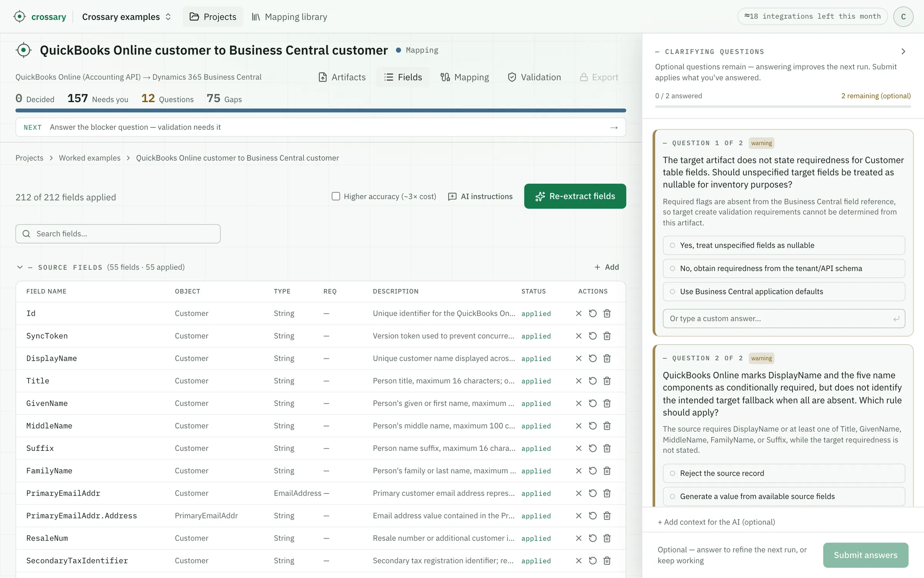Select Use Business Central application defaults
Viewport: 924px width, 578px height.
click(784, 292)
